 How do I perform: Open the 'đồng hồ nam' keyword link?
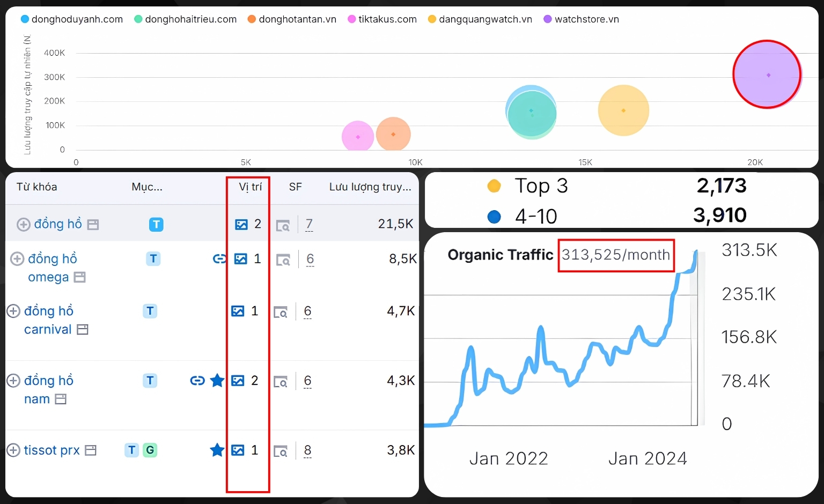[x=48, y=381]
